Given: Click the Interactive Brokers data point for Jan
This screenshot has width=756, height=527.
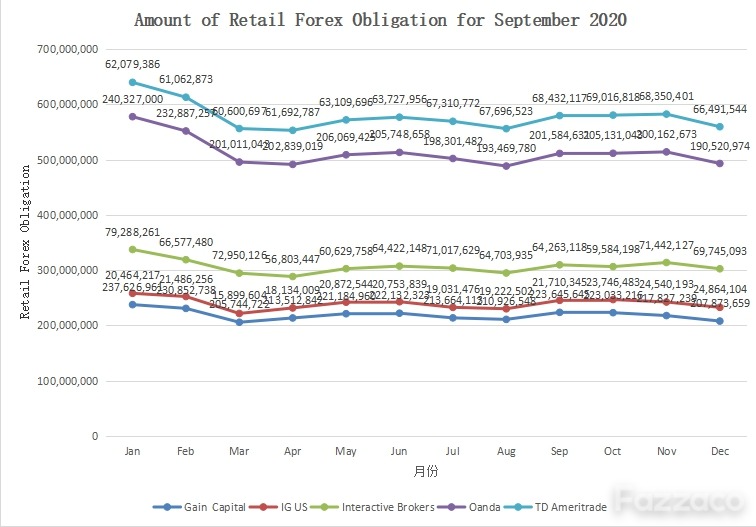Looking at the screenshot, I should (133, 250).
